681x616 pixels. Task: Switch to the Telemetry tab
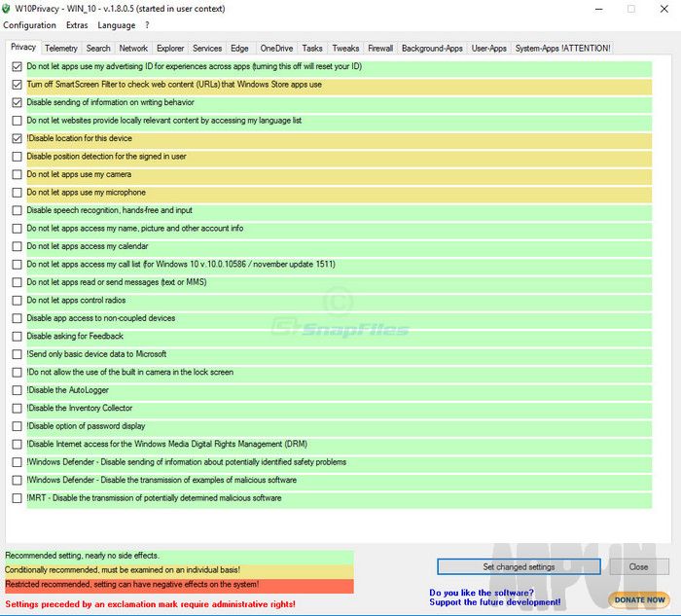click(60, 49)
